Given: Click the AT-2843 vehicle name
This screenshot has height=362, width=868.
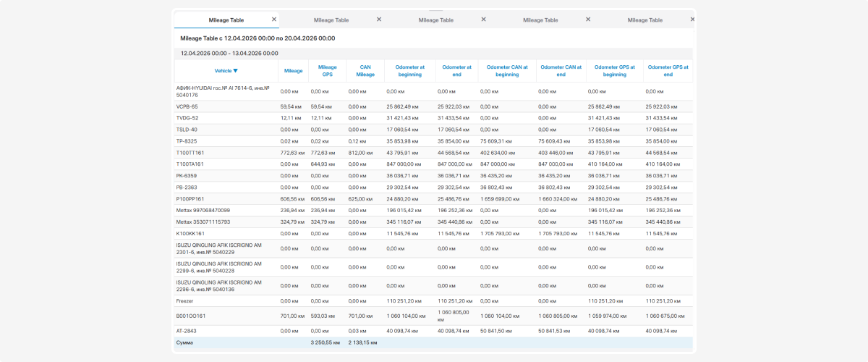Looking at the screenshot, I should coord(187,331).
